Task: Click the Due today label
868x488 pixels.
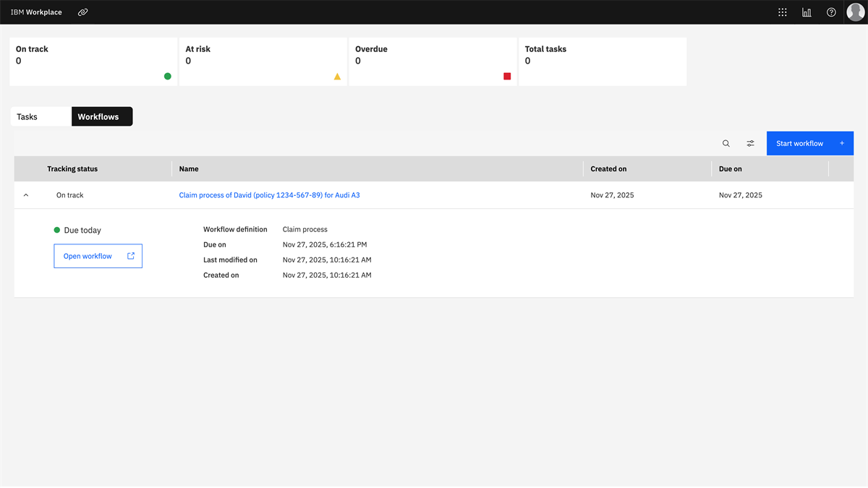Action: 82,230
